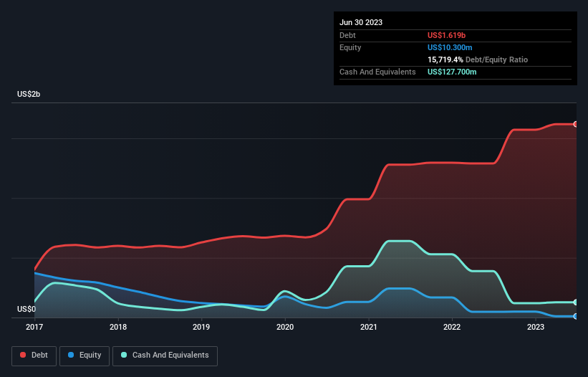Click the Jun 30 2023 tooltip date
Screen dimensions: 588x377
(361, 22)
